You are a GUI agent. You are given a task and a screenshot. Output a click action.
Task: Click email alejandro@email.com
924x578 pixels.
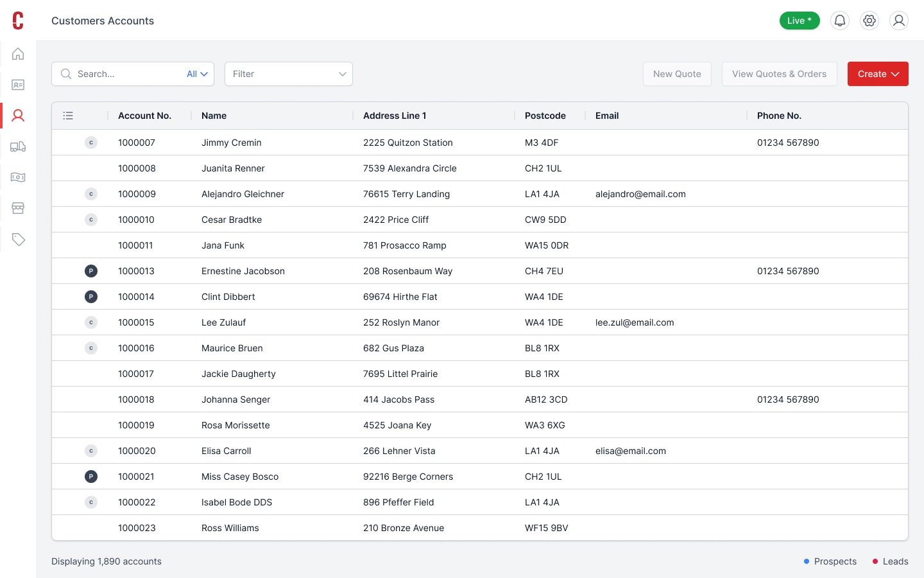640,194
